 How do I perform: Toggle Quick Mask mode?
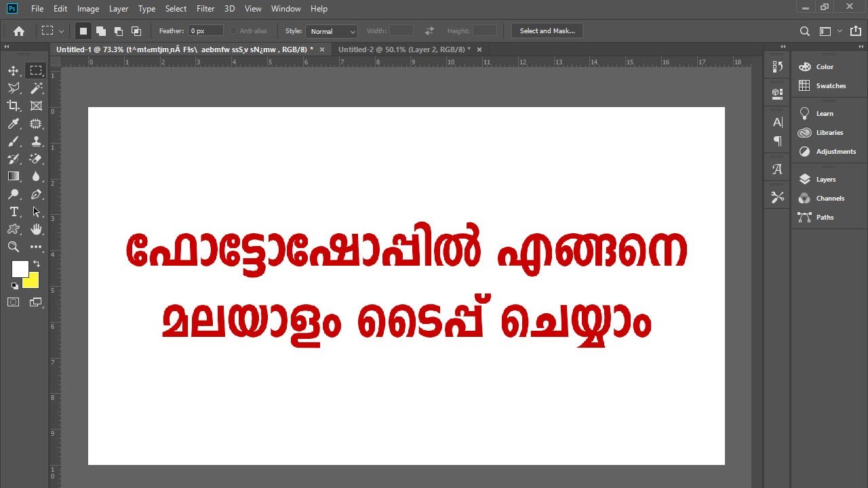14,302
